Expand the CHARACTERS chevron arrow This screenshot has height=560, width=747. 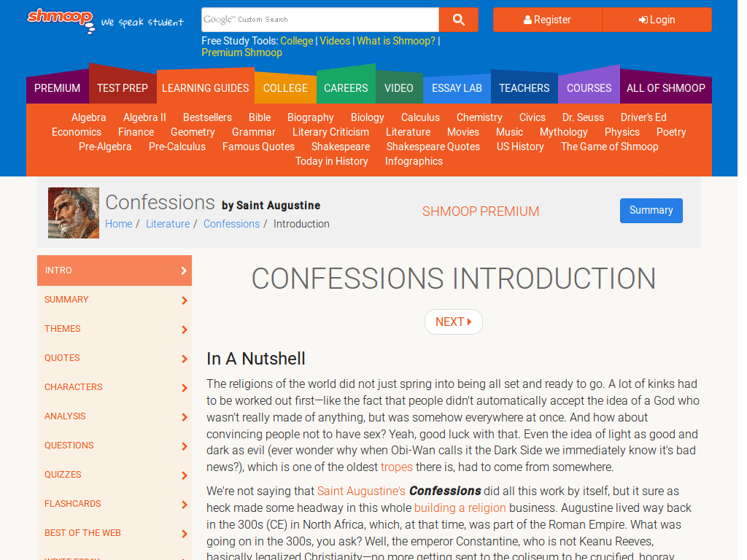pos(185,388)
